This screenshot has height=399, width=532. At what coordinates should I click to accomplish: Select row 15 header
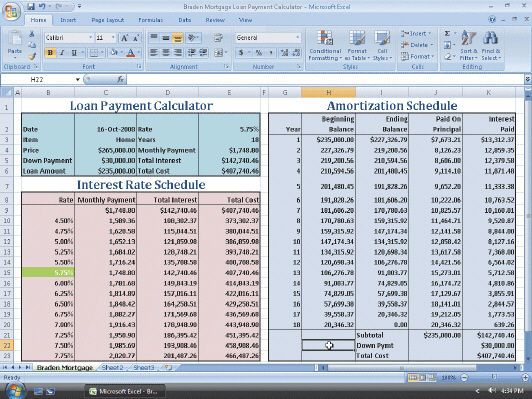pos(7,272)
